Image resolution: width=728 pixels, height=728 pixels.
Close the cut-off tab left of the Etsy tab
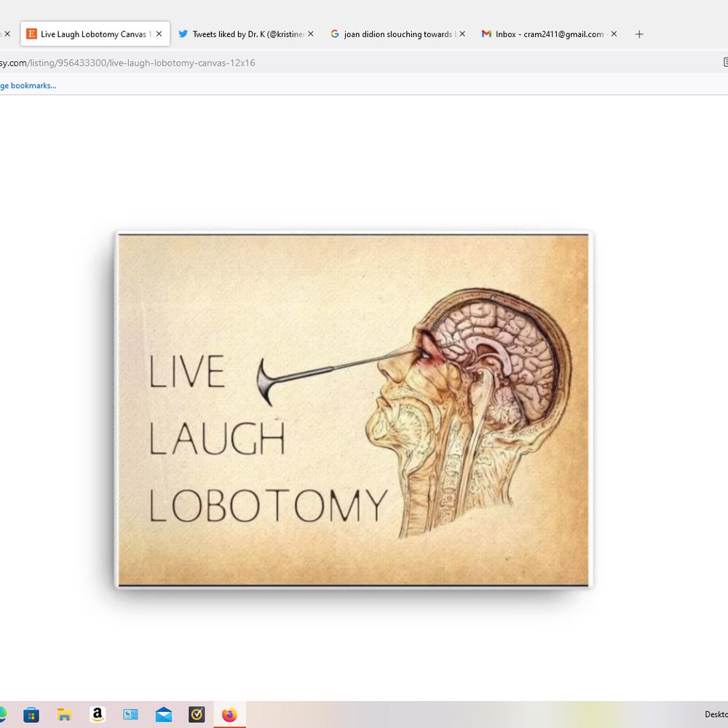7,34
